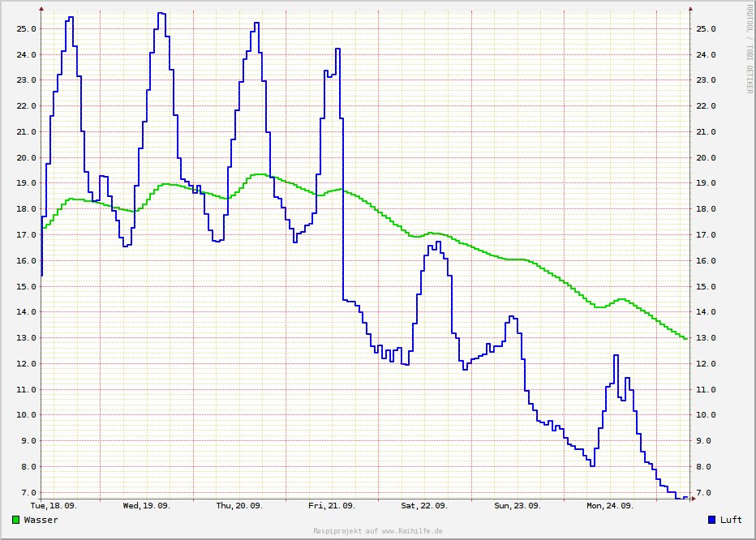This screenshot has height=540, width=756.
Task: Click the Mon, 24.09. date label
Action: 610,505
